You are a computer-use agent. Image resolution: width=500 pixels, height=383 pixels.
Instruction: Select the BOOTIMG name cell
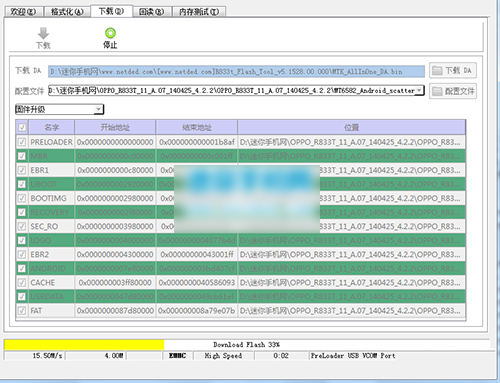point(52,198)
